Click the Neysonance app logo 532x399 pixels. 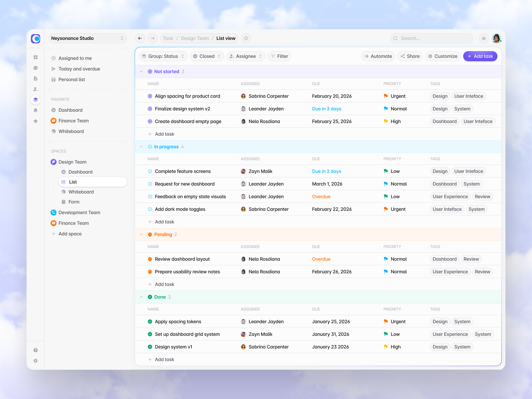click(36, 38)
